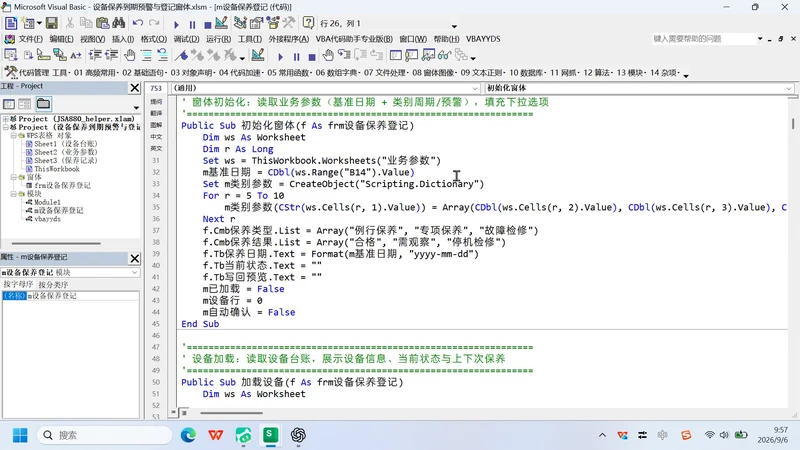Click the Toolbox hammer and wrench icon
800x450 pixels.
pos(289,23)
